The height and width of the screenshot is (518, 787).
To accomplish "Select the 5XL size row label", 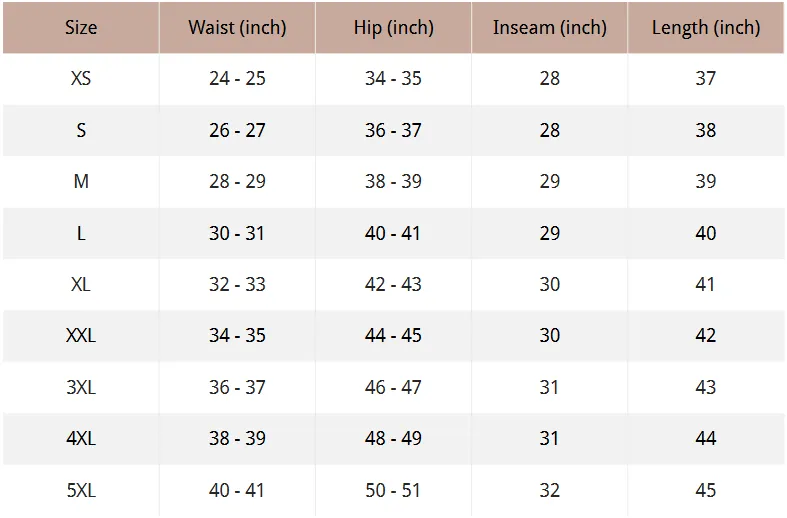I will [81, 490].
